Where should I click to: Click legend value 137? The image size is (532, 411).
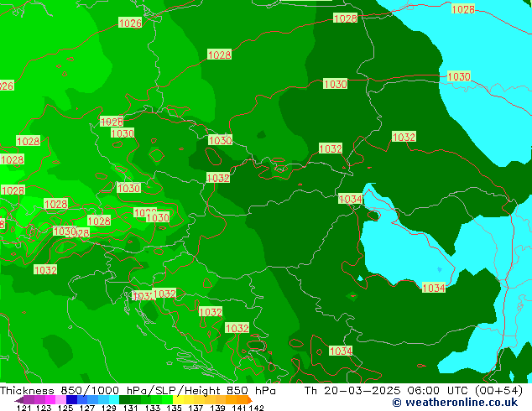point(196,408)
